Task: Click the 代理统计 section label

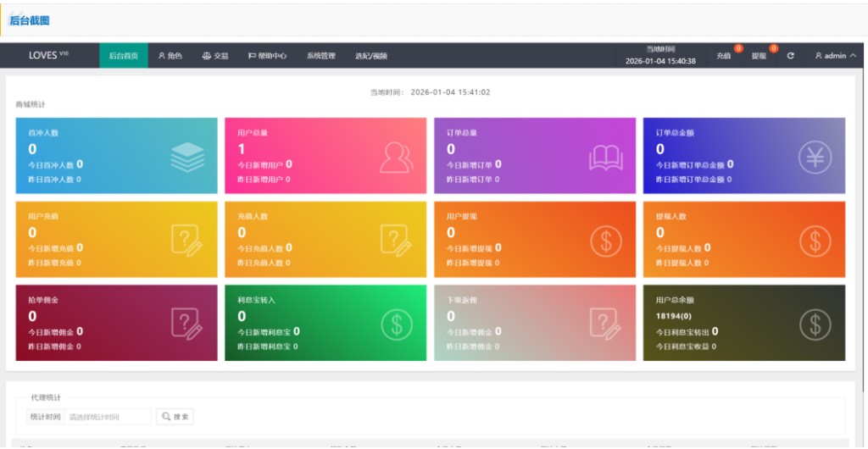Action: (x=46, y=397)
